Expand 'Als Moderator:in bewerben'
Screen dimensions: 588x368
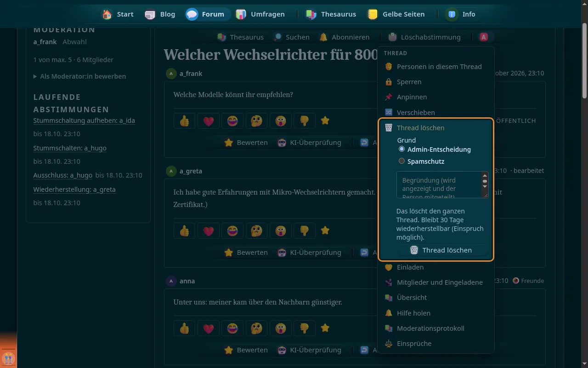(x=79, y=76)
